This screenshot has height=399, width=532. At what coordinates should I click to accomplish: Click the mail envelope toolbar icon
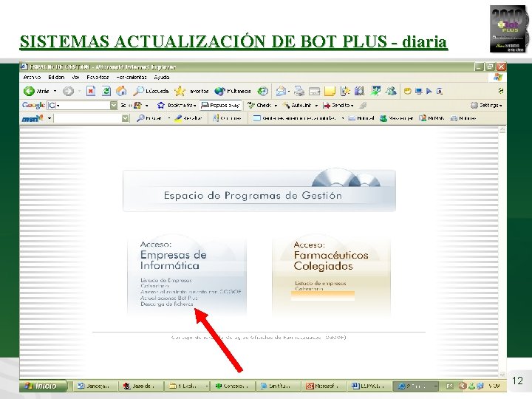281,91
